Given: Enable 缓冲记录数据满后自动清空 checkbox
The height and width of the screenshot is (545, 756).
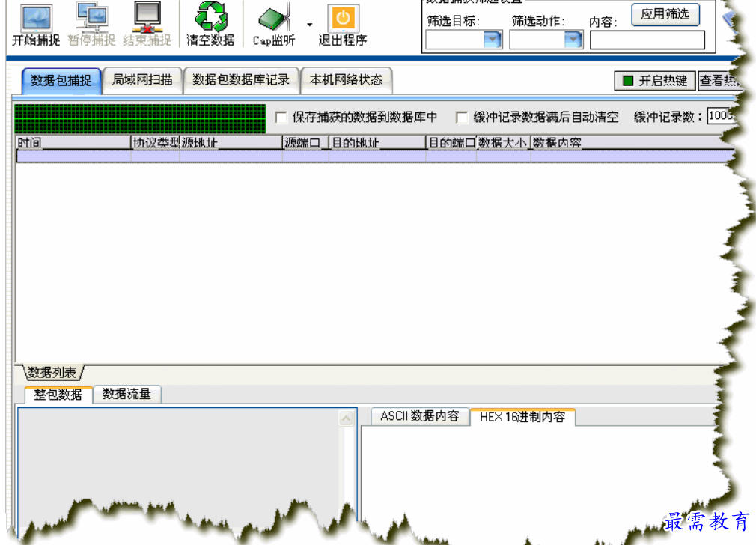Looking at the screenshot, I should pos(461,118).
